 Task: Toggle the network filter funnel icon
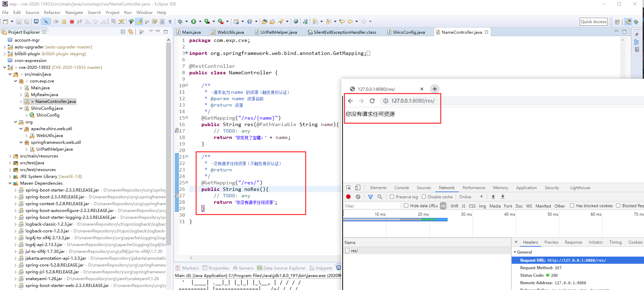pyautogui.click(x=370, y=197)
